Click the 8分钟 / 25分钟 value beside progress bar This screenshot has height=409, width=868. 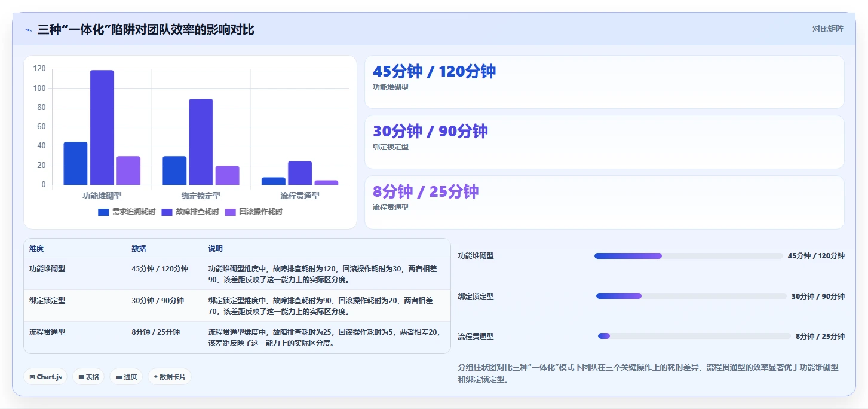[x=820, y=336]
